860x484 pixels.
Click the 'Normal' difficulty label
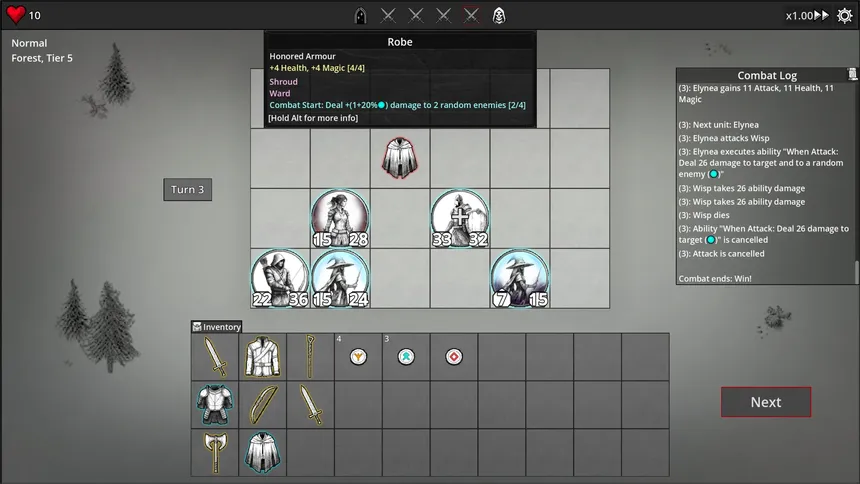point(29,43)
